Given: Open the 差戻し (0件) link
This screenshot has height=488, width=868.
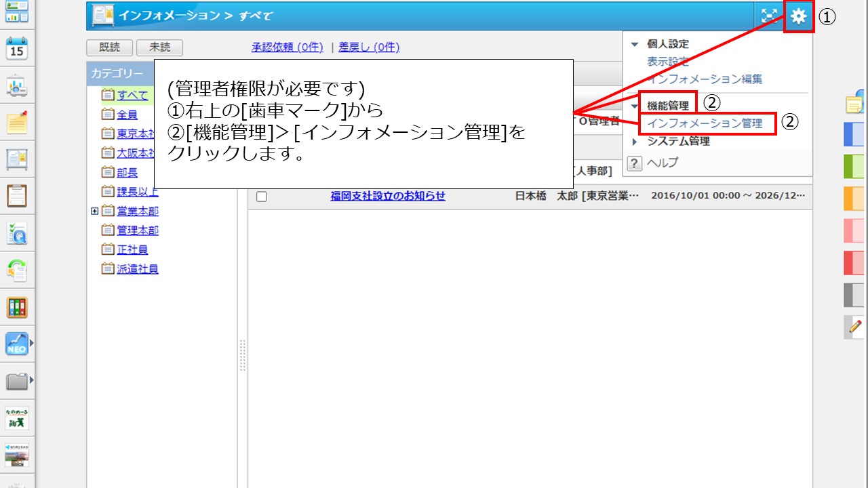Looking at the screenshot, I should point(369,47).
